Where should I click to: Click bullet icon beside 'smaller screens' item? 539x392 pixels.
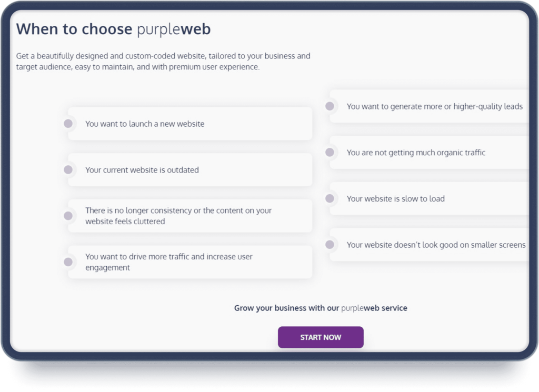[x=330, y=245]
